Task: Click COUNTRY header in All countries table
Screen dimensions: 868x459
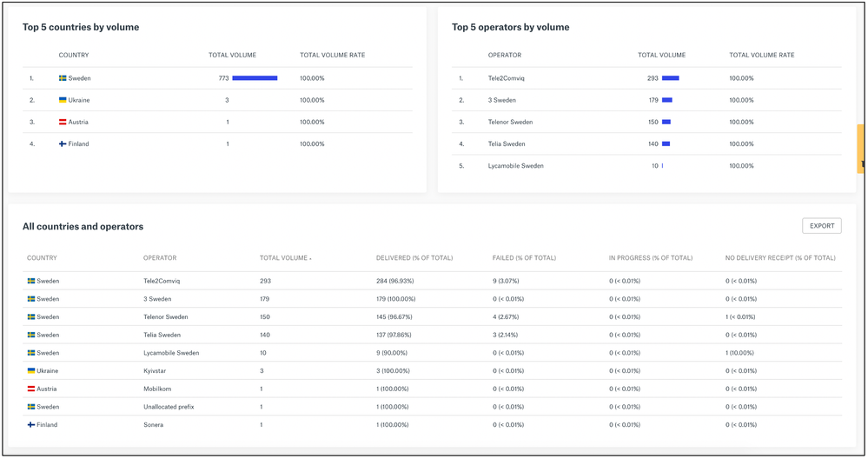Action: [42, 258]
